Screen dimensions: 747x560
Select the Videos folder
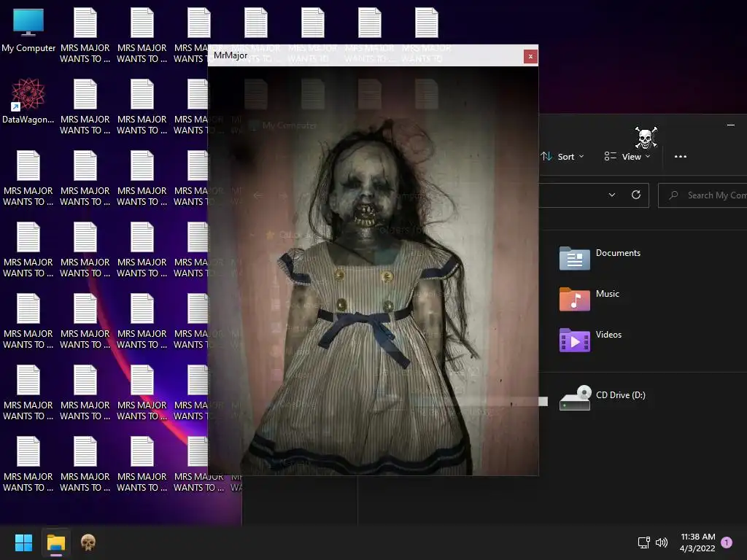[591, 340]
